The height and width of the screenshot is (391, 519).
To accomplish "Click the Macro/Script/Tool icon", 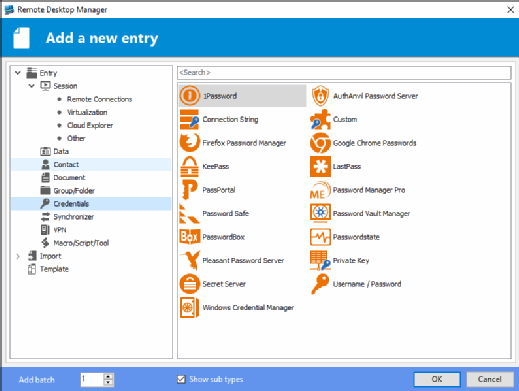I will pyautogui.click(x=45, y=243).
